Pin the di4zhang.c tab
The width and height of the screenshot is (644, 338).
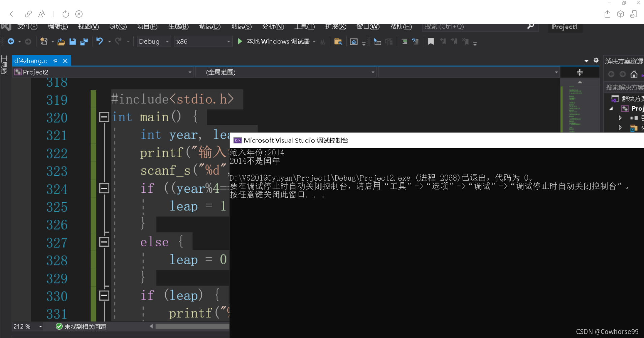point(55,61)
